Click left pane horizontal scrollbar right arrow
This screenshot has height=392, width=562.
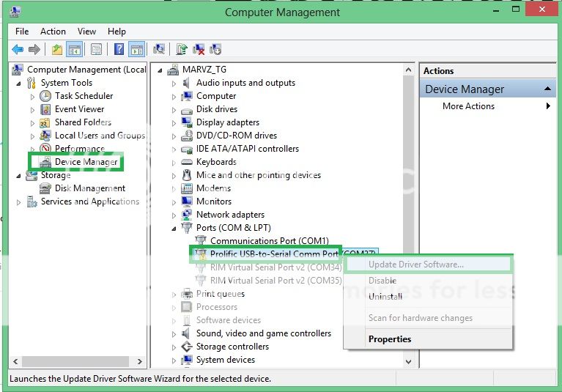click(140, 361)
